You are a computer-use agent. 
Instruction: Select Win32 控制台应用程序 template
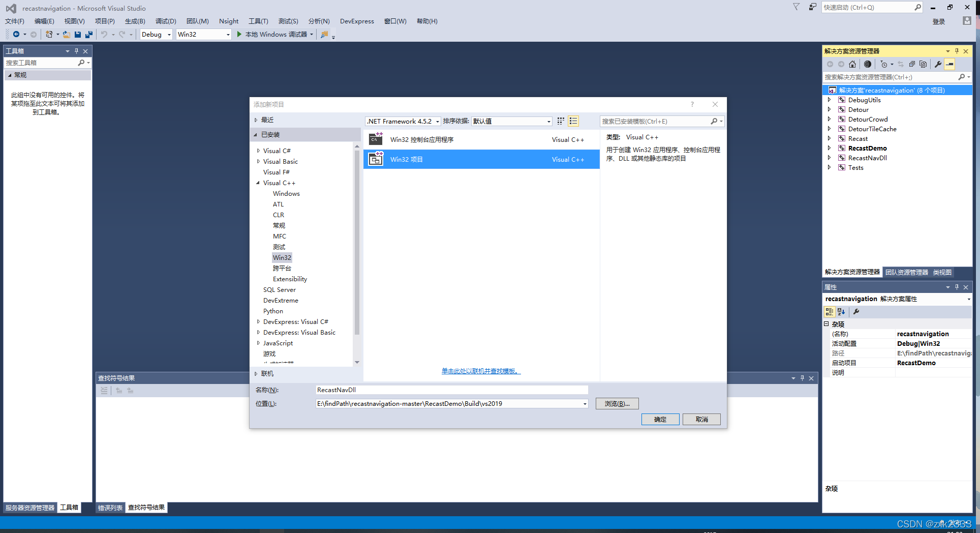point(481,139)
